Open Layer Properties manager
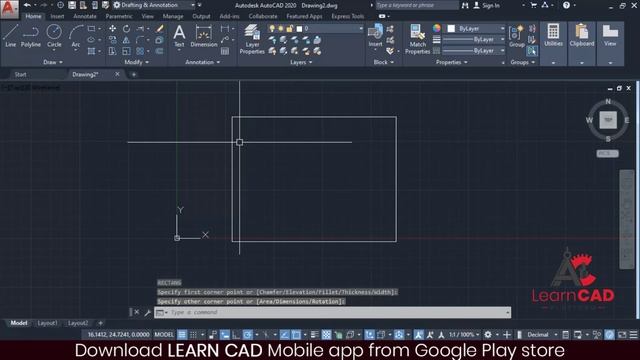This screenshot has width=640, height=360. [252, 39]
